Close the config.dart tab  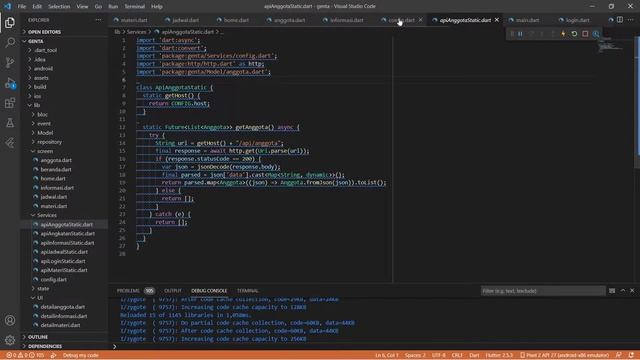click(420, 20)
